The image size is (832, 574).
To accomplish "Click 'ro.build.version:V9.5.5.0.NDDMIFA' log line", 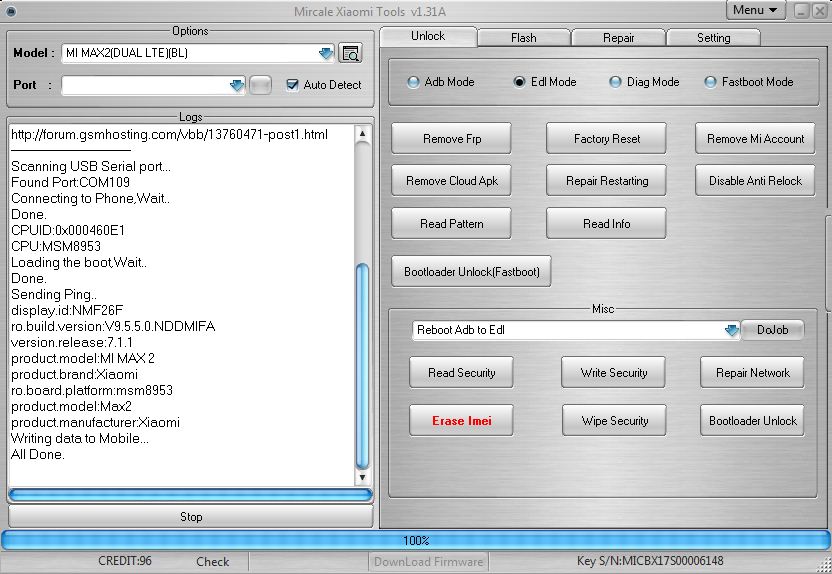I will click(x=113, y=326).
